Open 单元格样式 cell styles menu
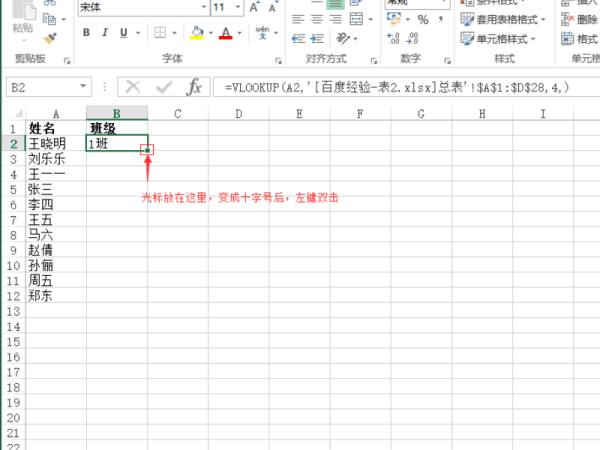 pos(498,39)
